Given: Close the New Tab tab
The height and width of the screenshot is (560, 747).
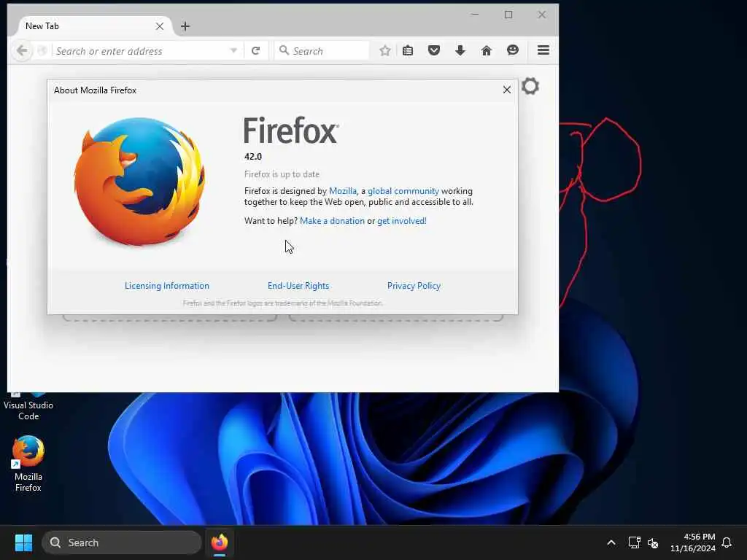Looking at the screenshot, I should pyautogui.click(x=160, y=26).
